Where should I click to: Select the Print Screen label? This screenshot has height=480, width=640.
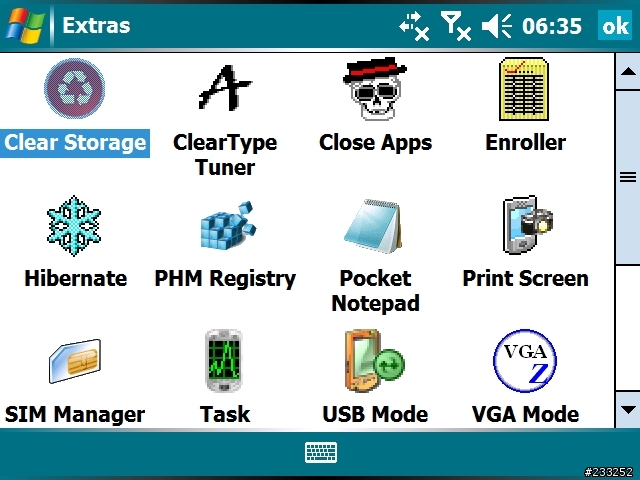click(525, 279)
